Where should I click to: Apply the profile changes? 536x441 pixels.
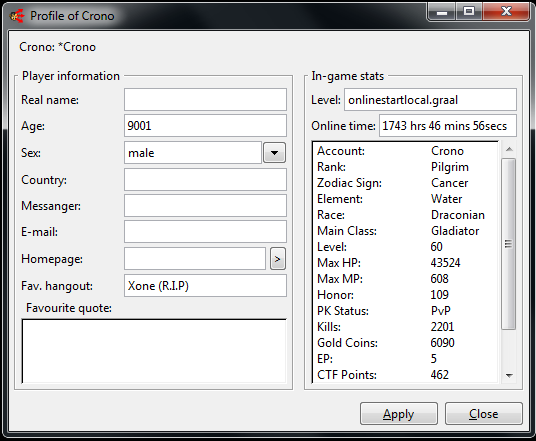pos(399,414)
